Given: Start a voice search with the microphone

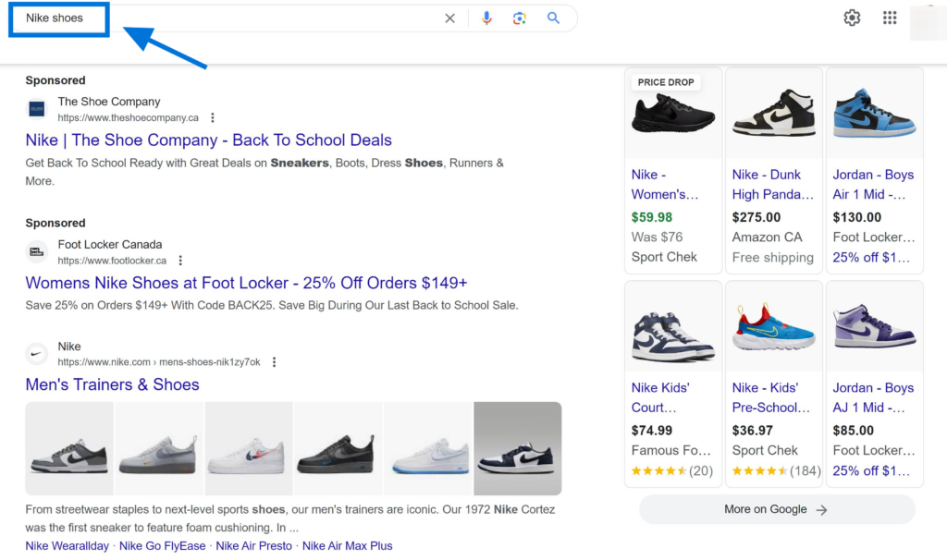Looking at the screenshot, I should [x=486, y=18].
